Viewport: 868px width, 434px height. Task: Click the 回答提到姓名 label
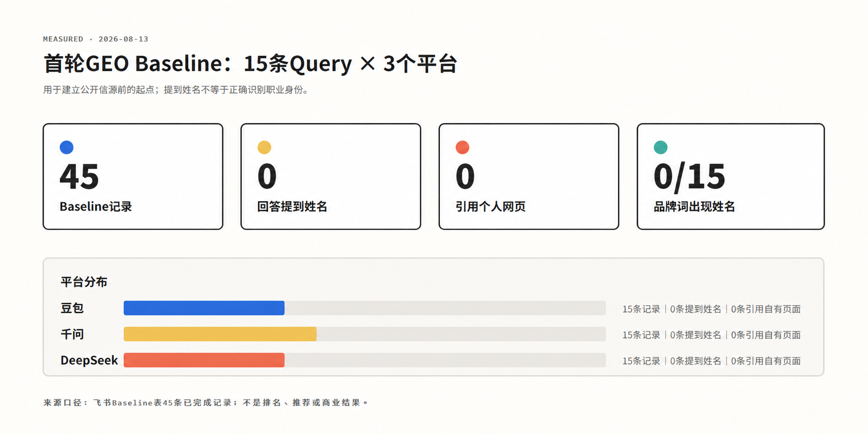292,206
